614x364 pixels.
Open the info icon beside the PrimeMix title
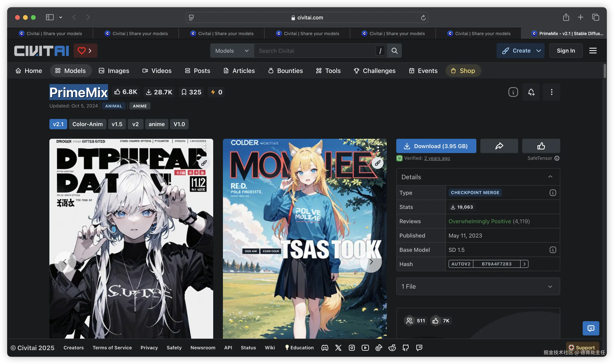513,92
